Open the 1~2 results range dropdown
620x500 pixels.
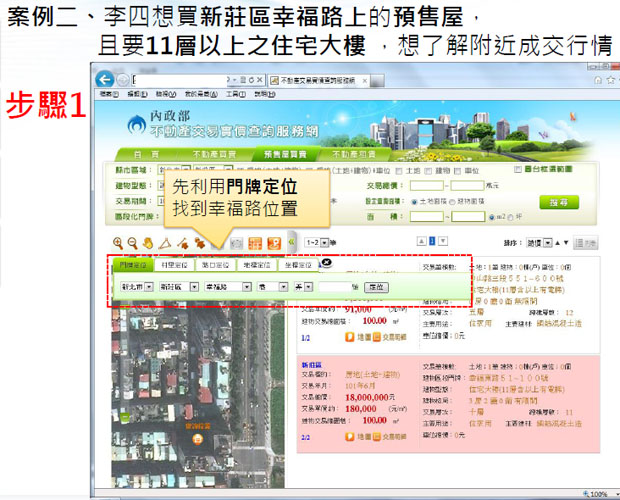click(x=317, y=242)
